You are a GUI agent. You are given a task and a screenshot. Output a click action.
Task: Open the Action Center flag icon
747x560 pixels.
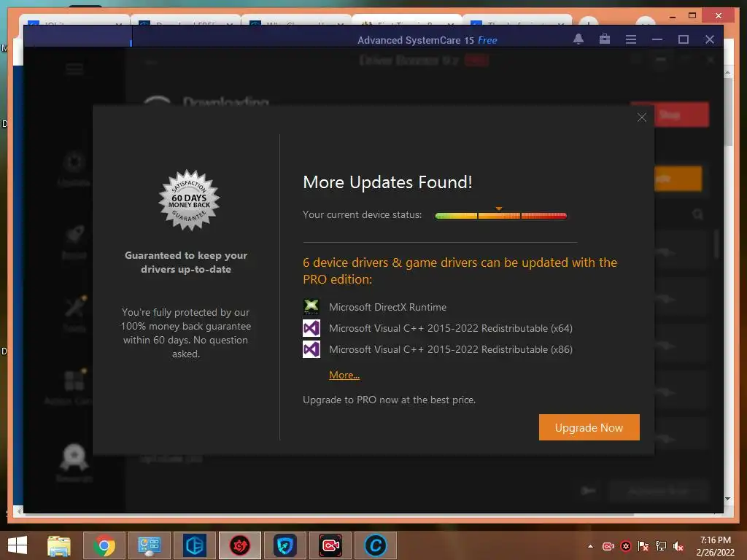[x=643, y=546]
